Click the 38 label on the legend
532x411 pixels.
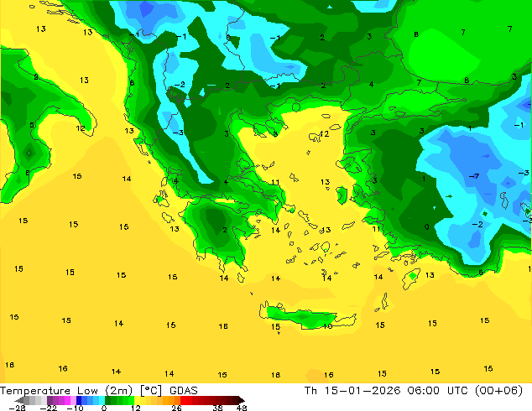[218, 408]
